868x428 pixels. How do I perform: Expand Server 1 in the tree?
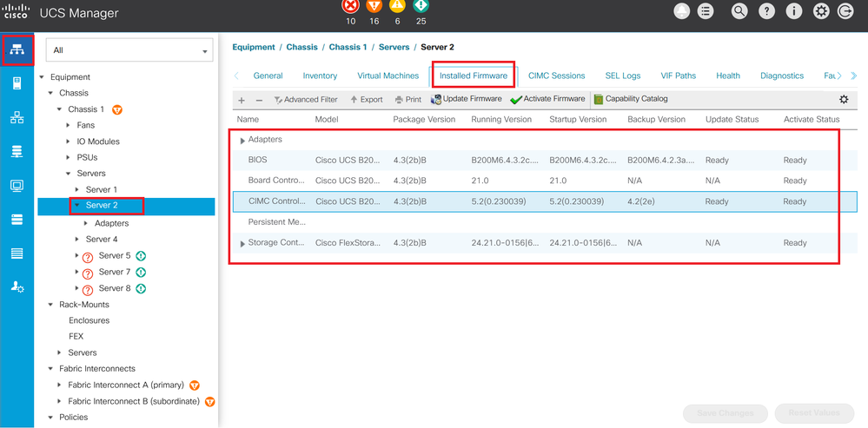[x=77, y=189]
